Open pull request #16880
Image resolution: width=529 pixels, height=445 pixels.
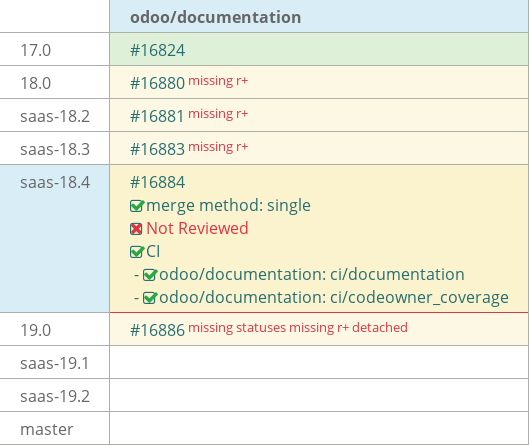point(158,83)
